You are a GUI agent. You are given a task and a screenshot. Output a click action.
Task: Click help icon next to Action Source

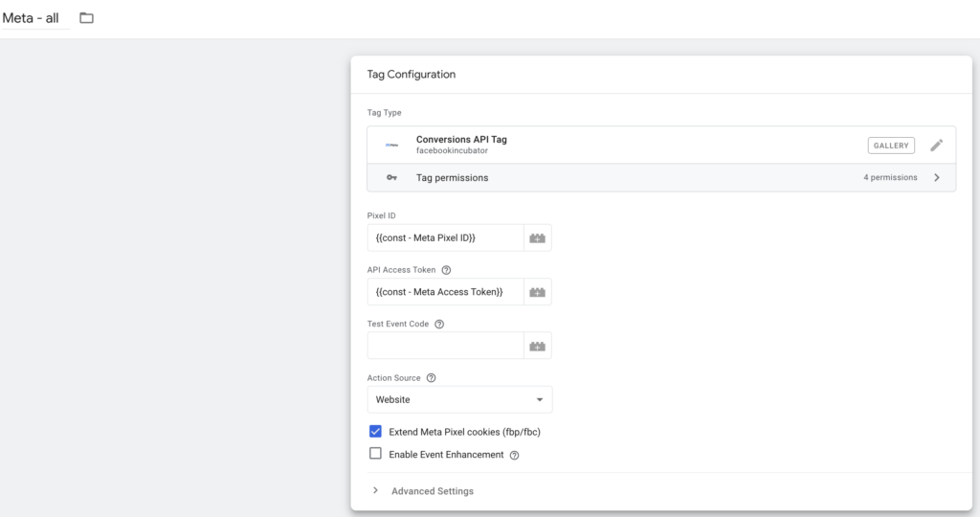(x=431, y=378)
